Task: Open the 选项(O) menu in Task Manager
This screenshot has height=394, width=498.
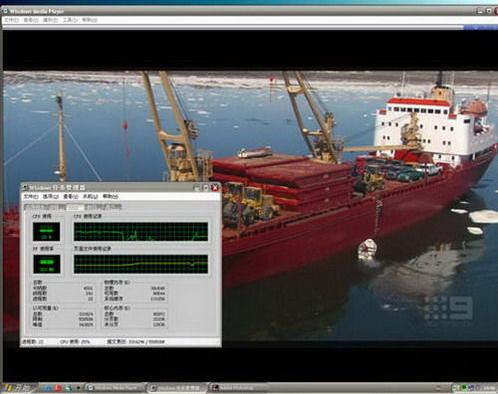Action: point(51,196)
